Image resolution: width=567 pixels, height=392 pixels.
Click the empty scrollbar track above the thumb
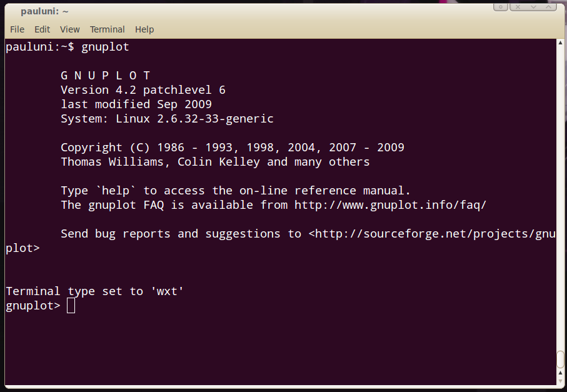561,198
